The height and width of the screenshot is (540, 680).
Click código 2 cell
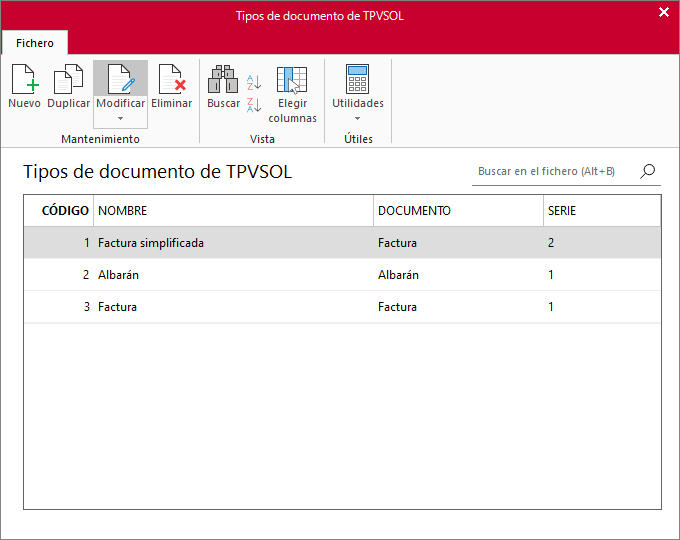point(59,275)
